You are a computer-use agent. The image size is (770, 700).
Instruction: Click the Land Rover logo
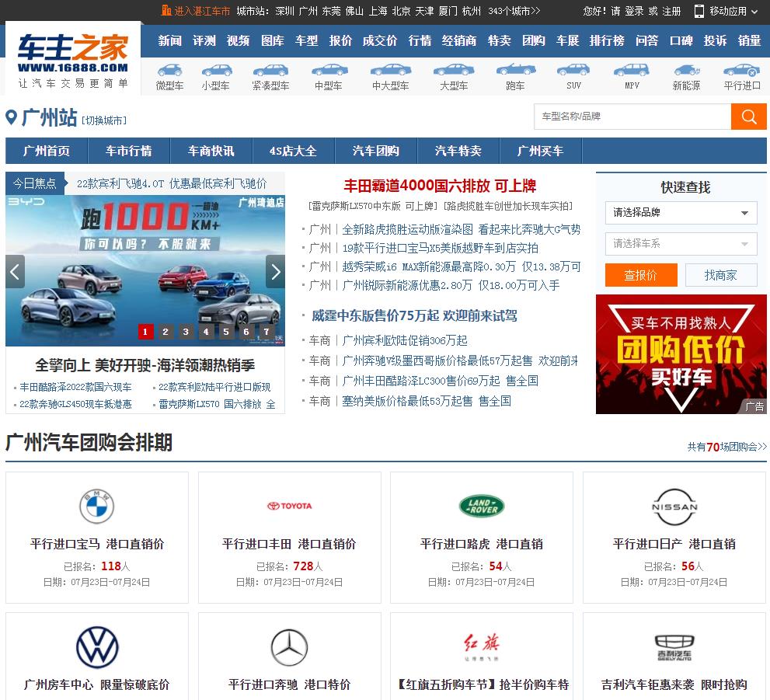(482, 506)
